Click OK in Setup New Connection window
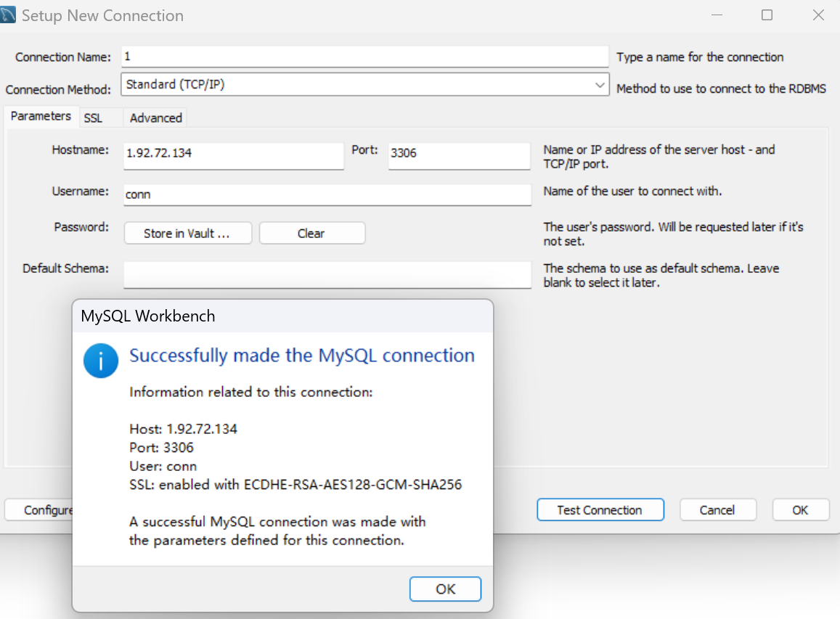The height and width of the screenshot is (619, 840). pyautogui.click(x=800, y=509)
